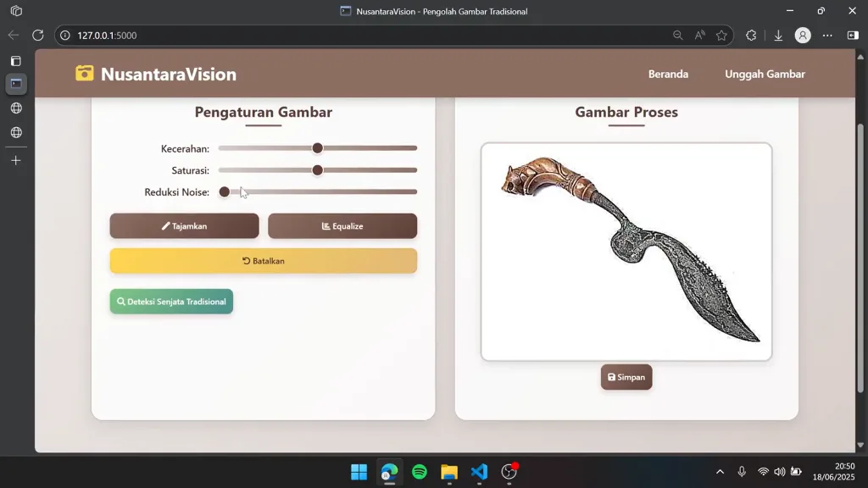Open the recording app with red dot

click(x=509, y=472)
